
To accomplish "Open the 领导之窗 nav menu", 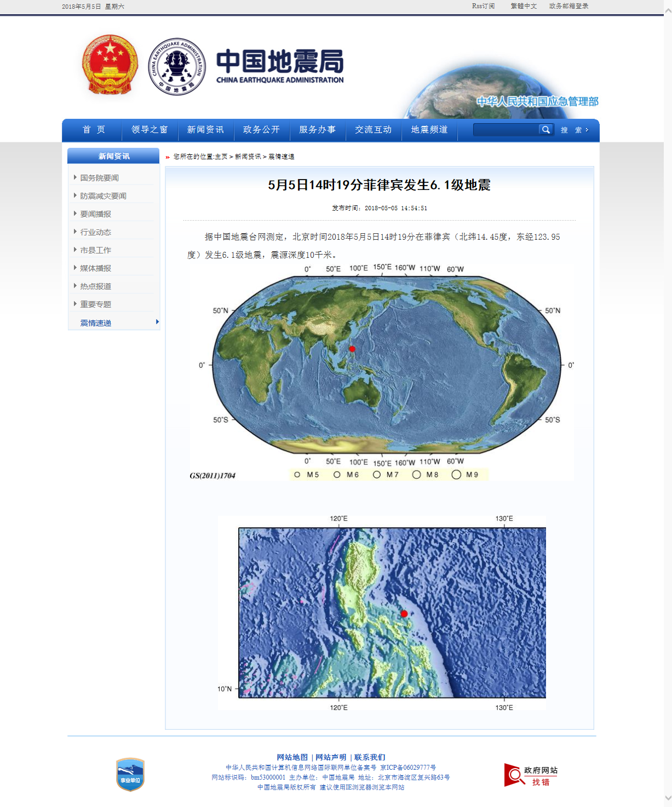I will click(150, 130).
